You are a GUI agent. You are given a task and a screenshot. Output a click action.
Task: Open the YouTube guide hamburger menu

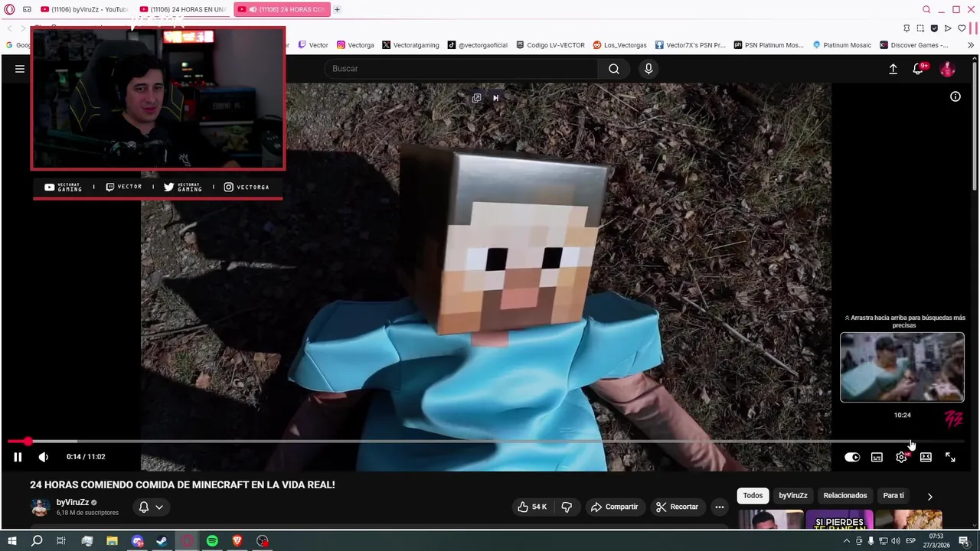pos(20,69)
